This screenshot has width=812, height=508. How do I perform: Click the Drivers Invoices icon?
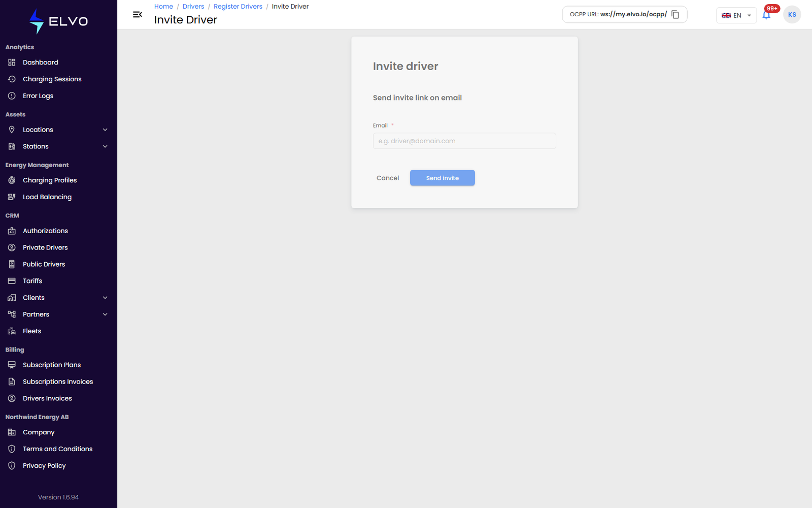click(x=12, y=398)
